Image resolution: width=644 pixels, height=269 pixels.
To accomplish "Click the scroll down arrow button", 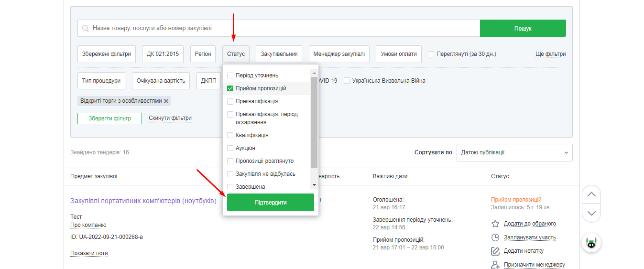I will coord(591,213).
